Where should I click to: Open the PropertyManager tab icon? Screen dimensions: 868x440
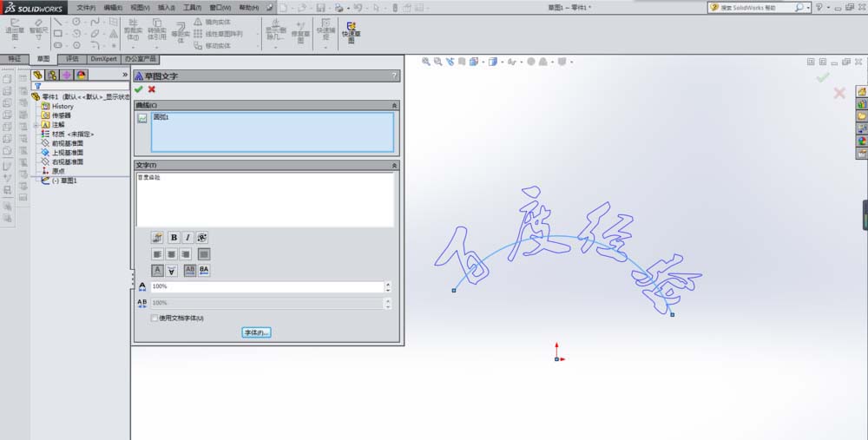tap(52, 75)
